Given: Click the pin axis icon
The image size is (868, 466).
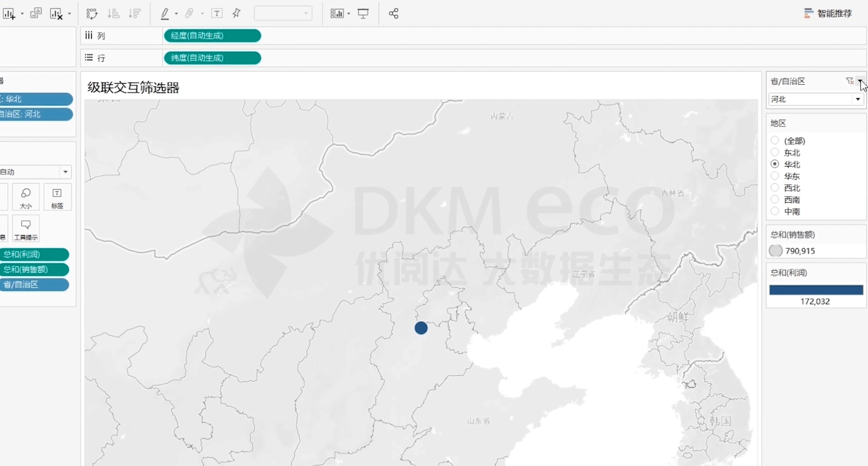Looking at the screenshot, I should coord(236,14).
